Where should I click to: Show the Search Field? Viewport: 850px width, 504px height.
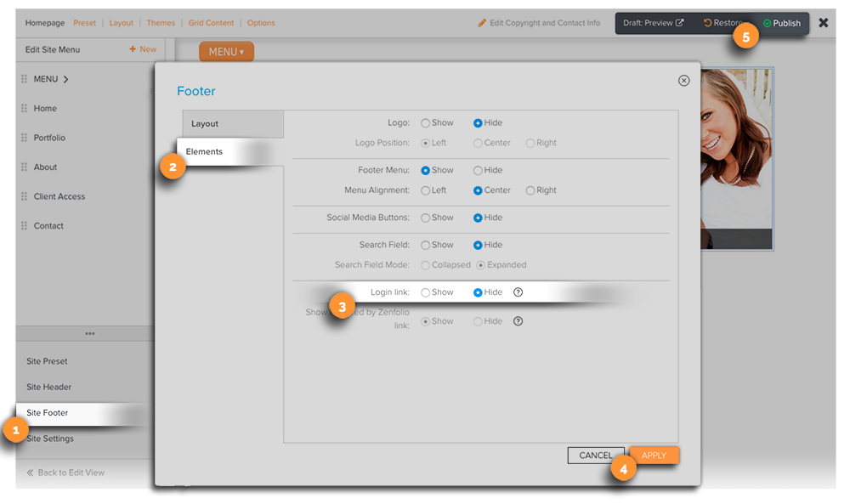pos(426,245)
